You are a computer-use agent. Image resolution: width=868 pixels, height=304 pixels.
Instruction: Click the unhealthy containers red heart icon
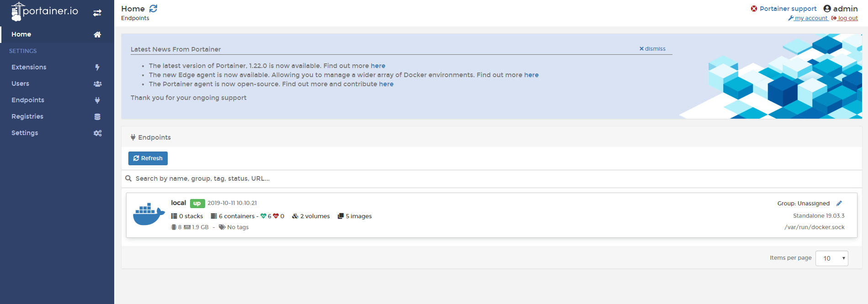click(x=276, y=216)
